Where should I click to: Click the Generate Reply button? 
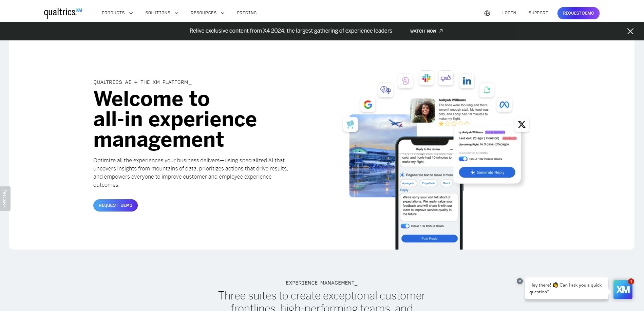pos(487,172)
